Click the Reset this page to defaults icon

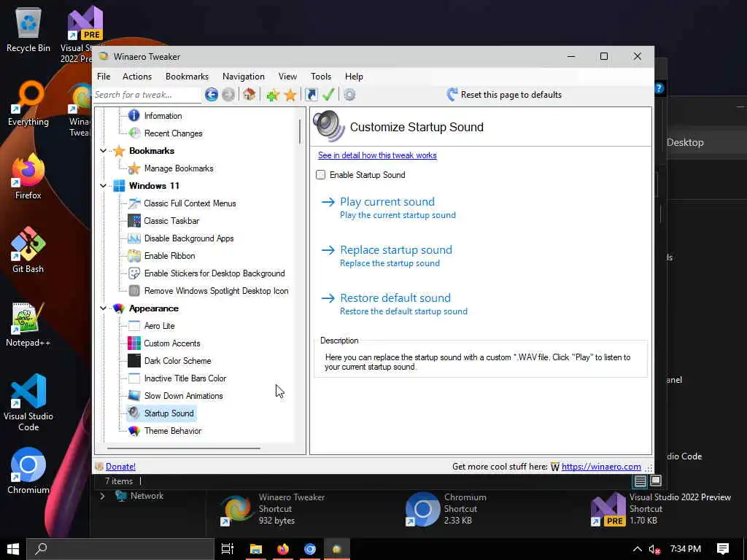pyautogui.click(x=452, y=95)
